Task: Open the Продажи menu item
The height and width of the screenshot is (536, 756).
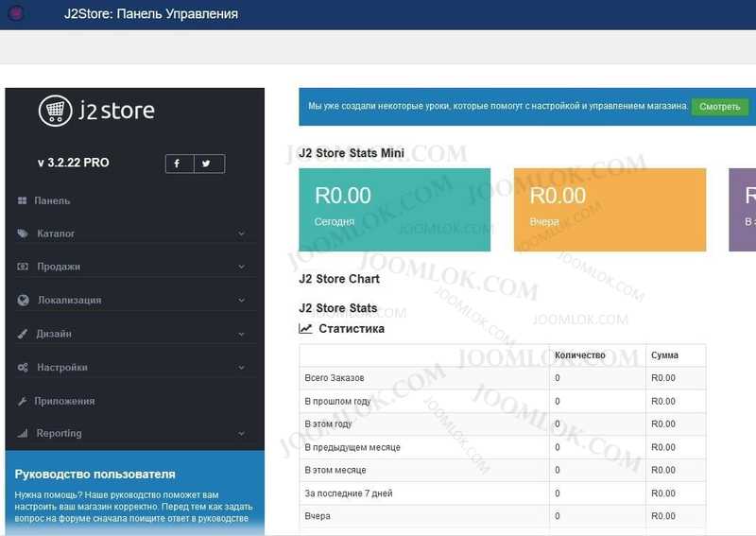Action: (59, 267)
